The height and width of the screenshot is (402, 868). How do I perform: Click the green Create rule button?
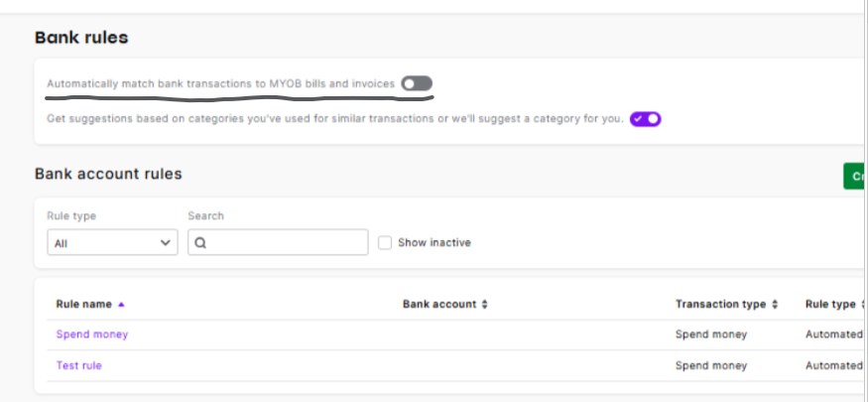(x=855, y=177)
